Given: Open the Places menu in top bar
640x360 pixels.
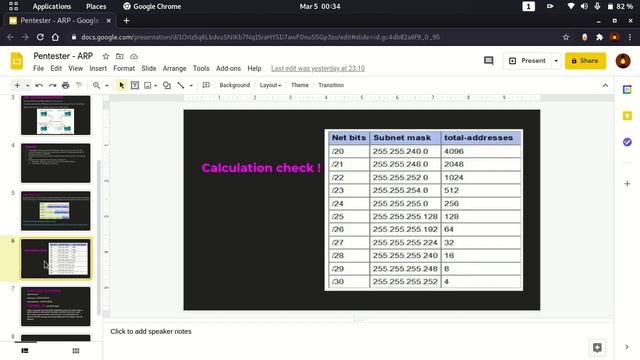Looking at the screenshot, I should (x=96, y=7).
